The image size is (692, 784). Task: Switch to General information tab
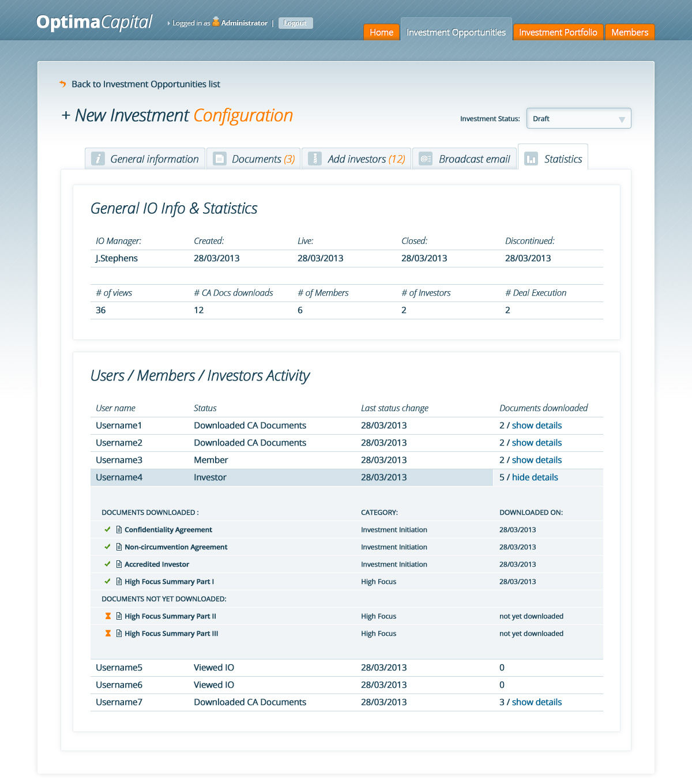[145, 159]
